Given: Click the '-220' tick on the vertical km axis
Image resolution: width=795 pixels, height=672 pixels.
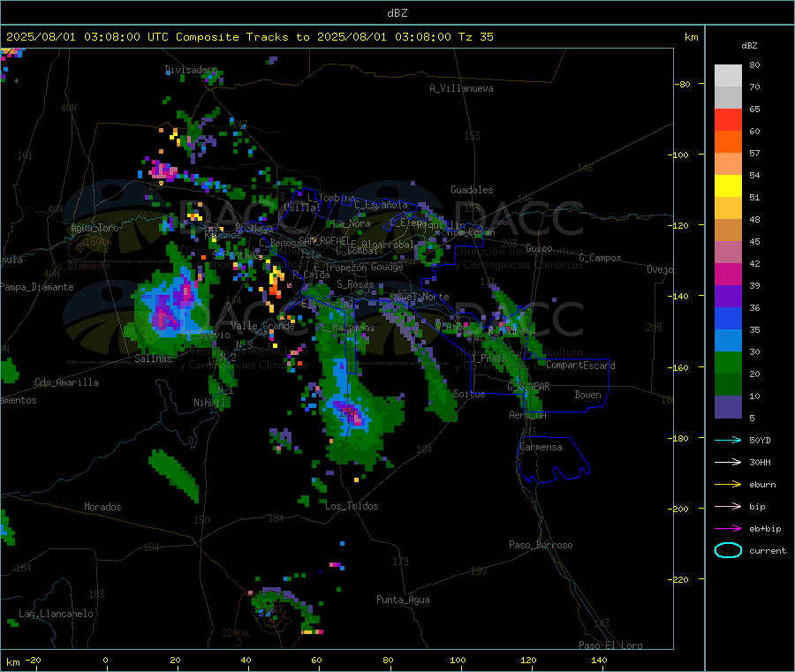Looking at the screenshot, I should point(680,580).
